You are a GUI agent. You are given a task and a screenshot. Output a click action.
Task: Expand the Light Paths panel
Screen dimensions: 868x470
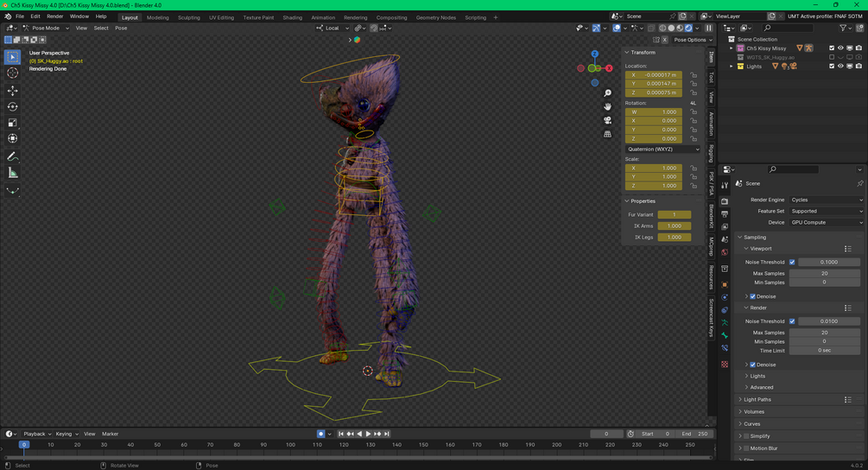[x=757, y=399]
